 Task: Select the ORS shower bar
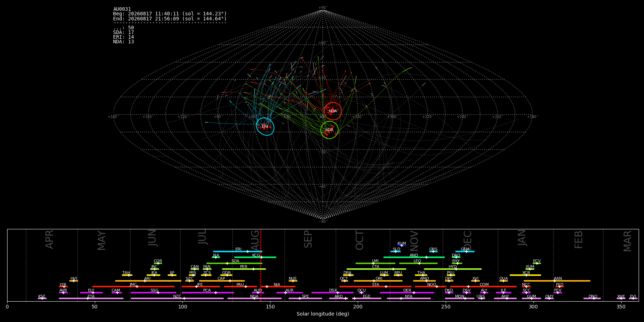[433, 252]
